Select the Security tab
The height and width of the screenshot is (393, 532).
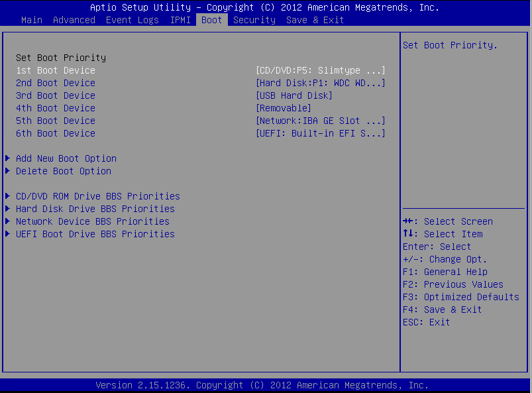pyautogui.click(x=254, y=20)
